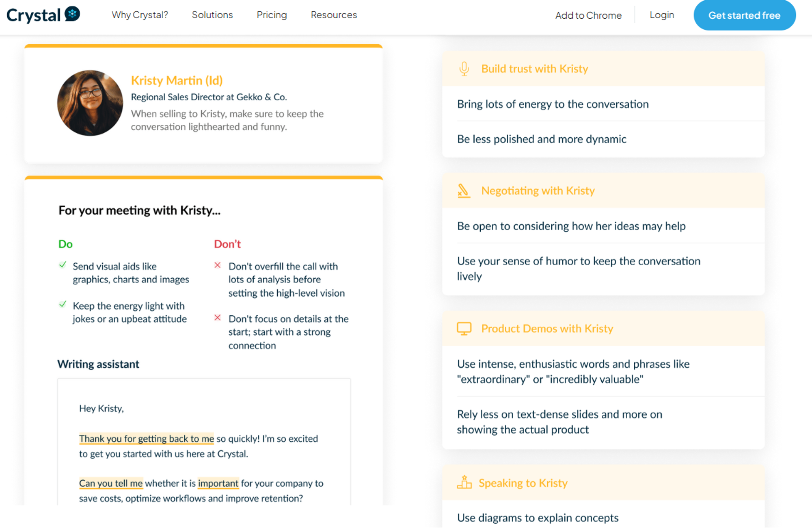The height and width of the screenshot is (529, 812).
Task: Click the text Use diagrams to explain concepts
Action: point(538,518)
